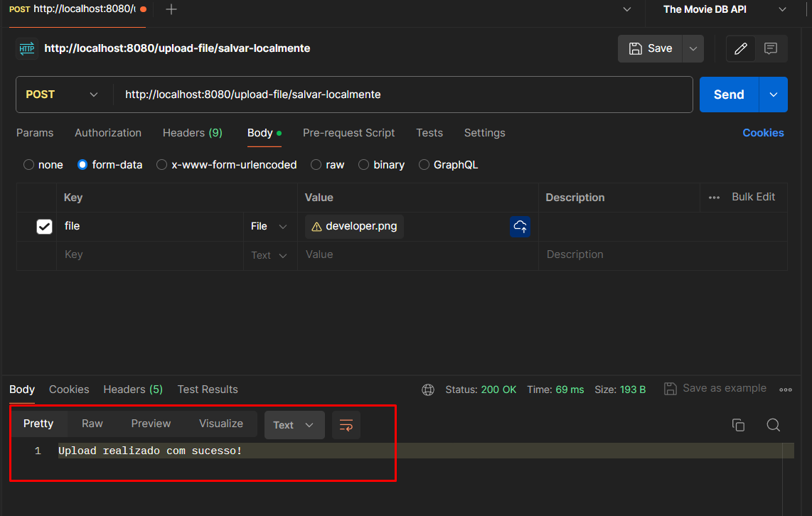
Task: Switch to the Params tab
Action: pos(35,133)
